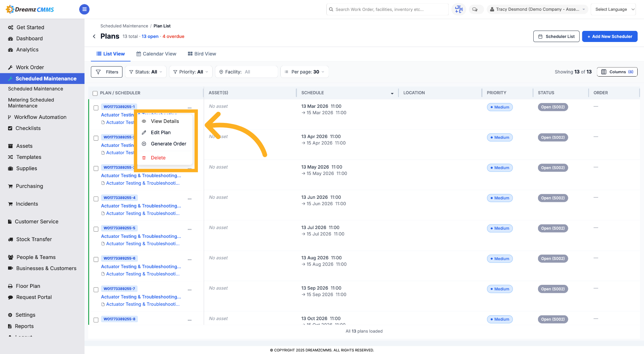The height and width of the screenshot is (354, 644).
Task: Check the box for plan WO1773389255-2
Action: [x=96, y=138]
